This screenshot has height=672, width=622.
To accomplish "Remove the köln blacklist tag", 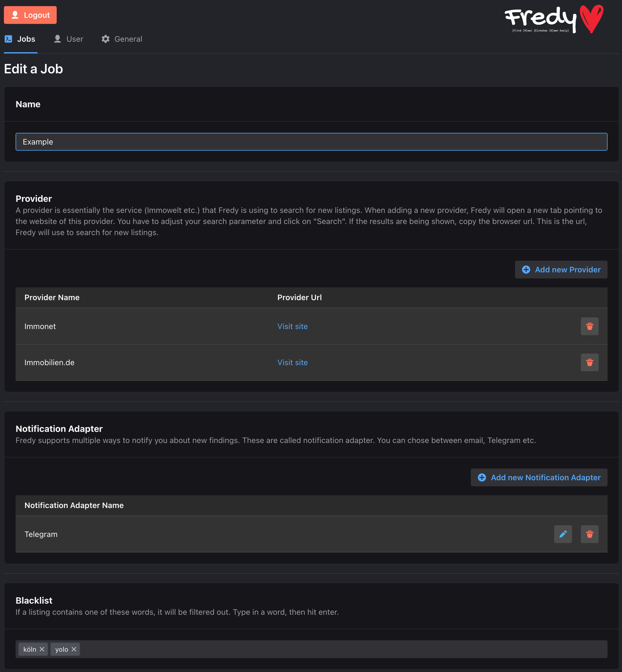I will click(x=42, y=649).
